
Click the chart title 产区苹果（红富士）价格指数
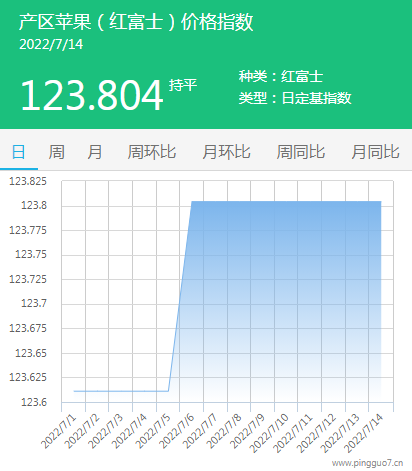click(136, 22)
